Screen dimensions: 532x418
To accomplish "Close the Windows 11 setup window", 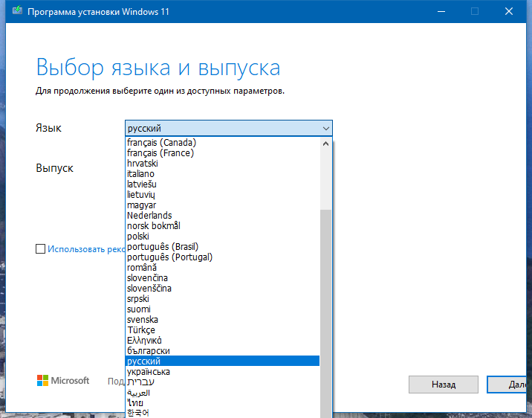I will (508, 12).
